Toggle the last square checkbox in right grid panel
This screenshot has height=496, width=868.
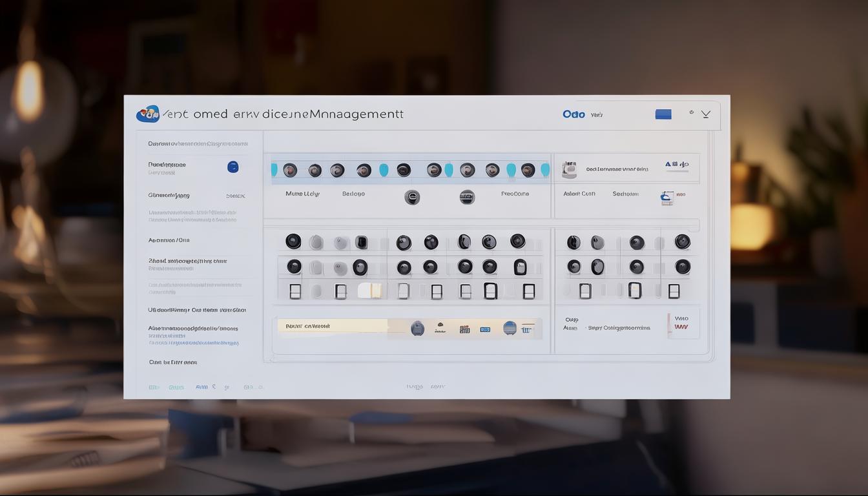[x=674, y=291]
